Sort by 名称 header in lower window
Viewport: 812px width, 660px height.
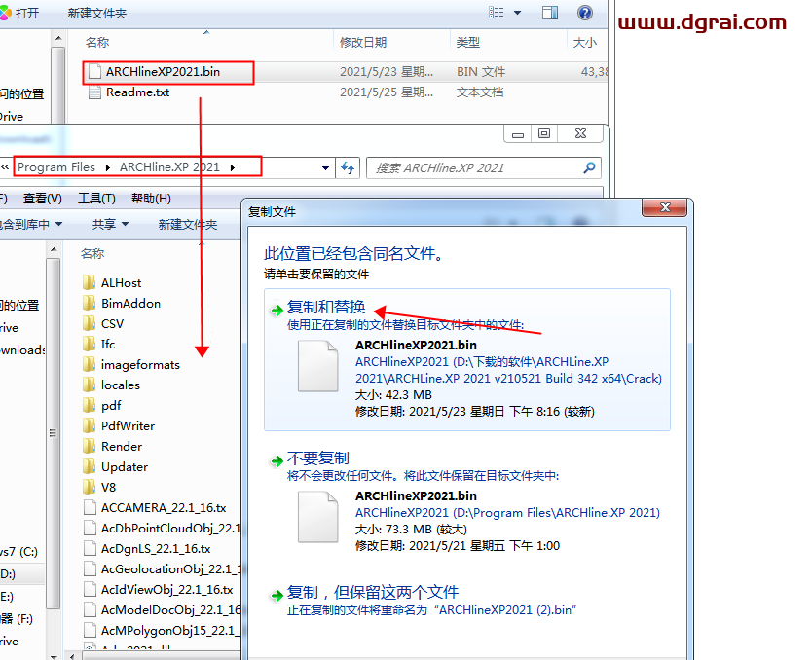coord(92,254)
